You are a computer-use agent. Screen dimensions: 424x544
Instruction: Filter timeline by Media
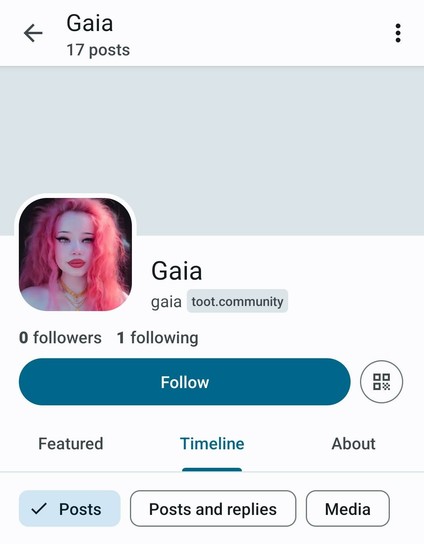coord(348,509)
